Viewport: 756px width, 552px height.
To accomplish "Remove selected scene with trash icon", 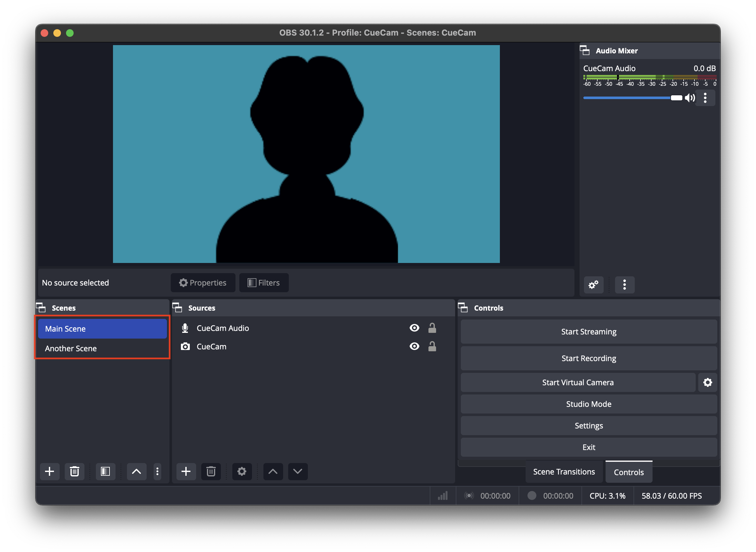I will click(x=75, y=471).
